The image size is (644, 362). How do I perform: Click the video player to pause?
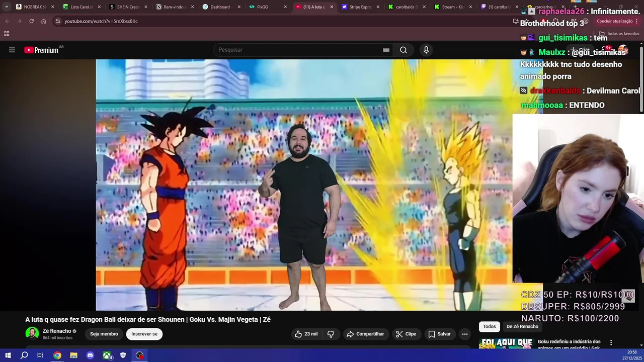pyautogui.click(x=304, y=185)
